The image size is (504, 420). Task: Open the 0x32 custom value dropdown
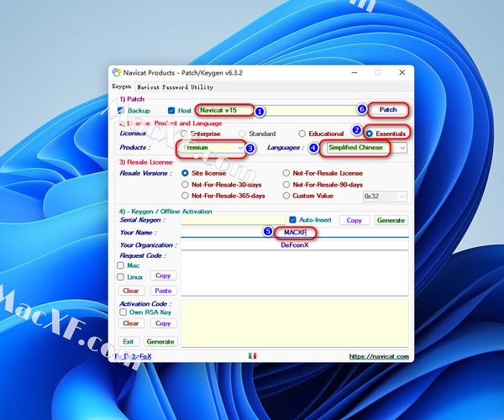pos(385,196)
